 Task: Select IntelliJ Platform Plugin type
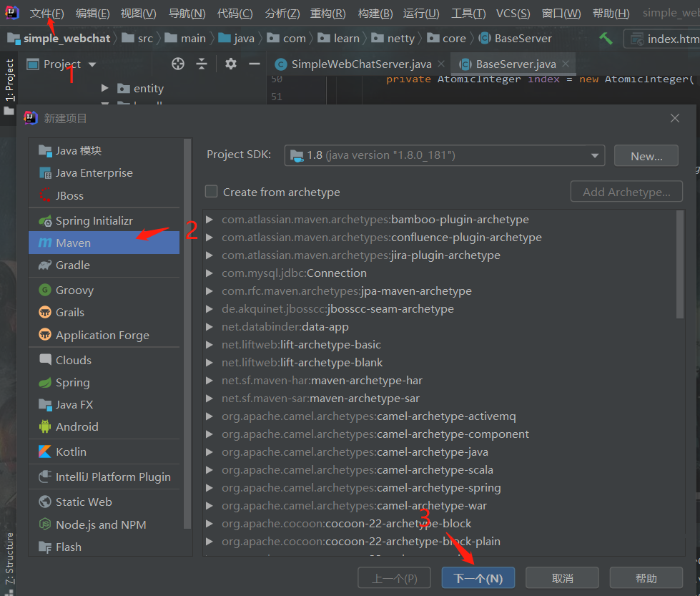(104, 477)
